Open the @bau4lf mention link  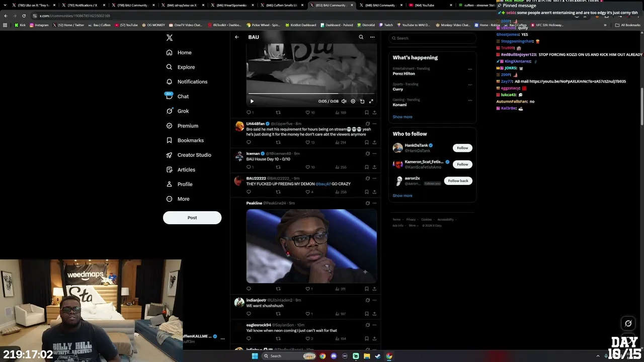tap(323, 184)
